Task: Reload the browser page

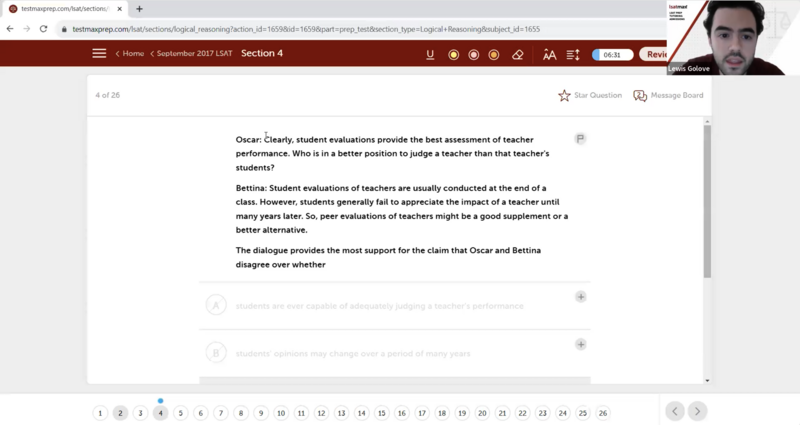Action: [43, 29]
